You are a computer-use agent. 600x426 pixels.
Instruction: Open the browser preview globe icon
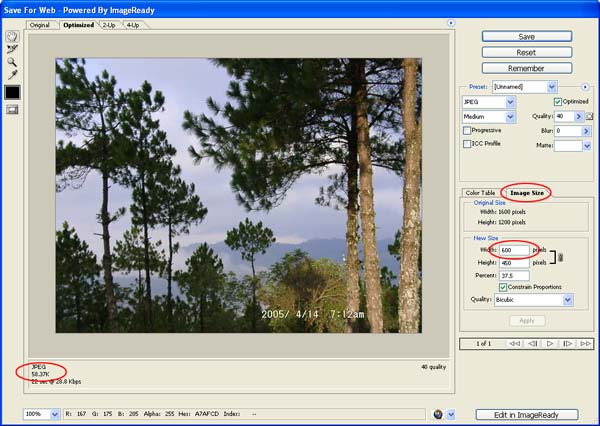436,413
